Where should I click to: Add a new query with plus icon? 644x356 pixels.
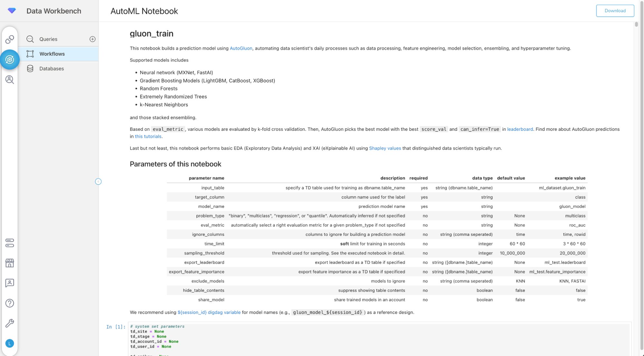[92, 39]
